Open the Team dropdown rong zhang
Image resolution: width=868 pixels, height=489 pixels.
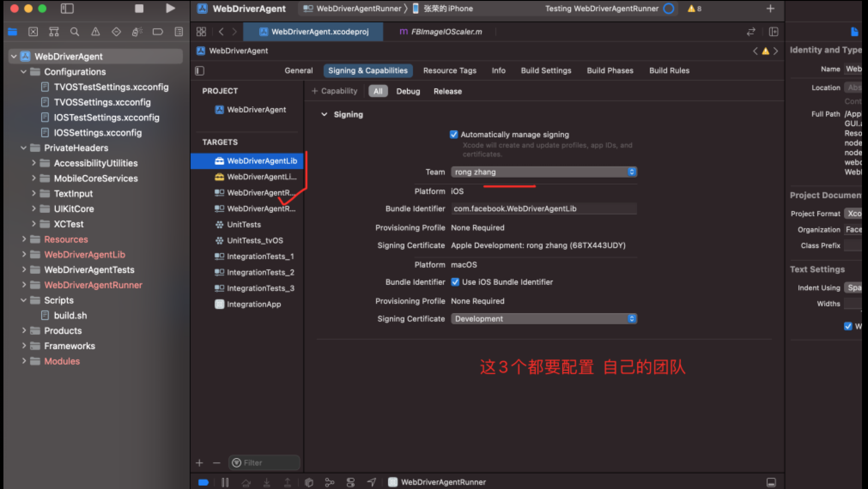pos(544,172)
